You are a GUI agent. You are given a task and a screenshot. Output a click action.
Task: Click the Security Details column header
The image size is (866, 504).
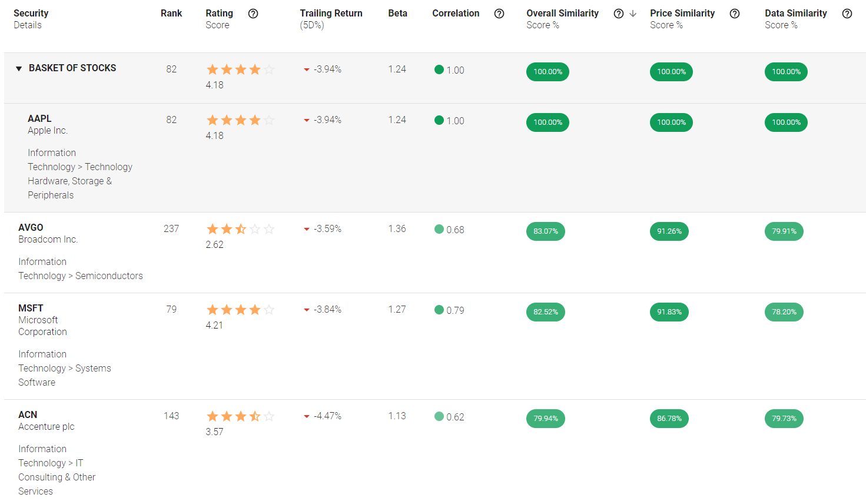pyautogui.click(x=31, y=14)
